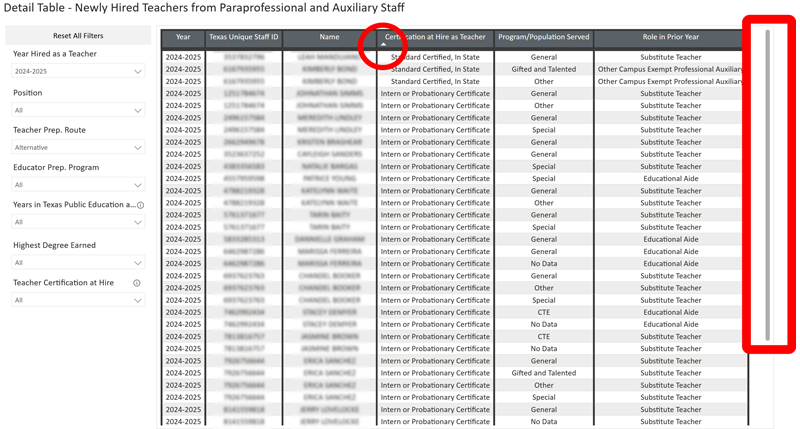Click info icon beside Teacher Certification at Hire
This screenshot has width=800, height=429.
(x=137, y=283)
